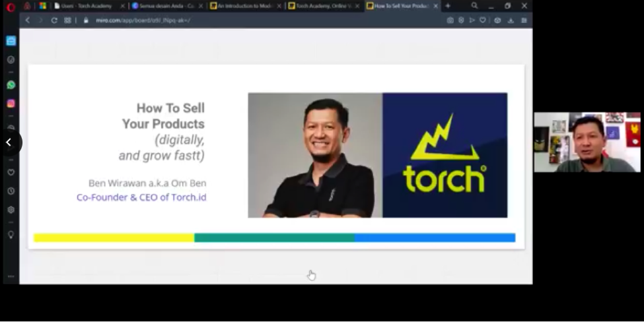Image resolution: width=644 pixels, height=322 pixels.
Task: Open the wallet cube icon in toolbar
Action: (497, 20)
